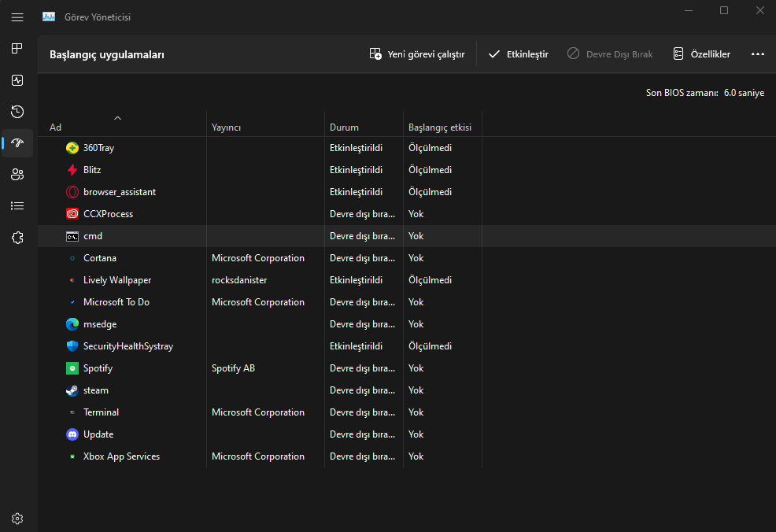Viewport: 776px width, 532px height.
Task: Click Update's Devre dışı status cell
Action: 362,434
